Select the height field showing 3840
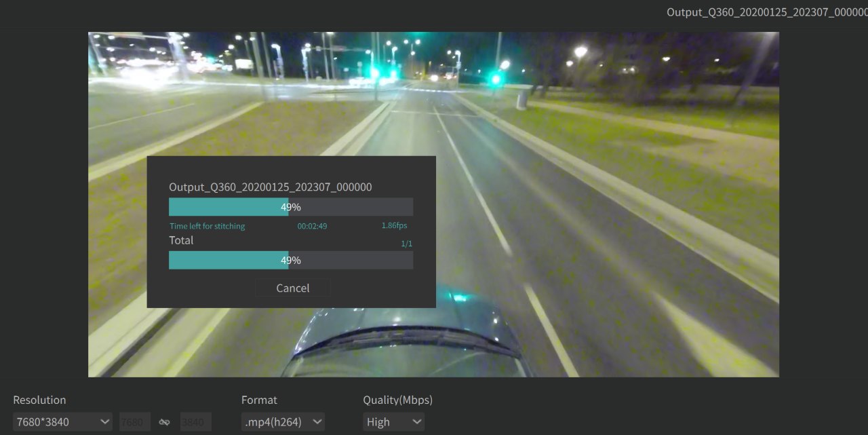 point(196,421)
